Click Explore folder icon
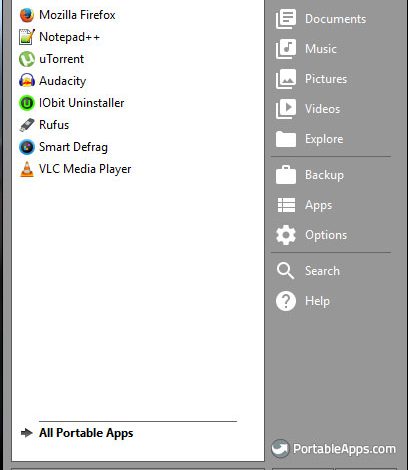 point(286,139)
